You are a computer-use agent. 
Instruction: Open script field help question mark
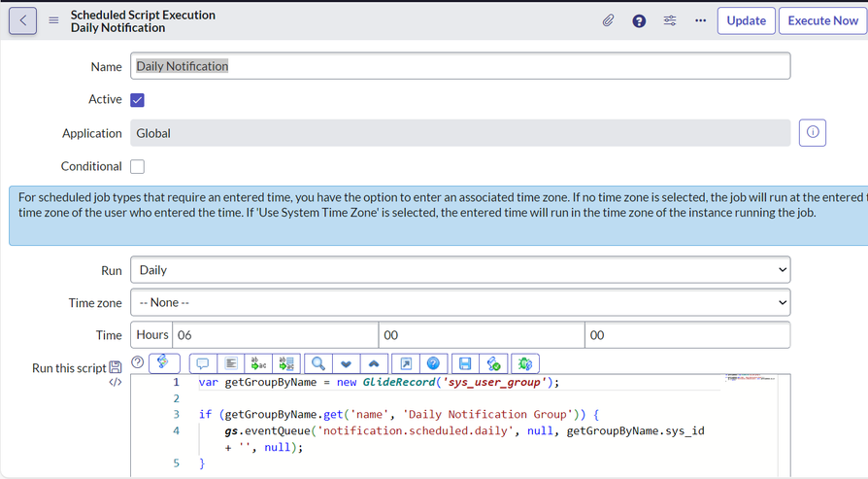(x=138, y=362)
